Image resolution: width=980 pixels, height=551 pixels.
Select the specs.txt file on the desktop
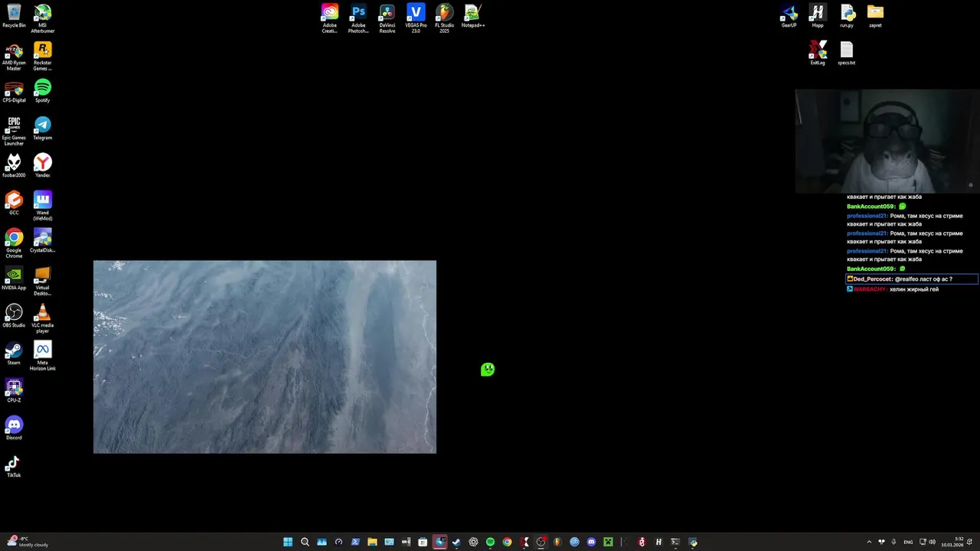(x=847, y=54)
